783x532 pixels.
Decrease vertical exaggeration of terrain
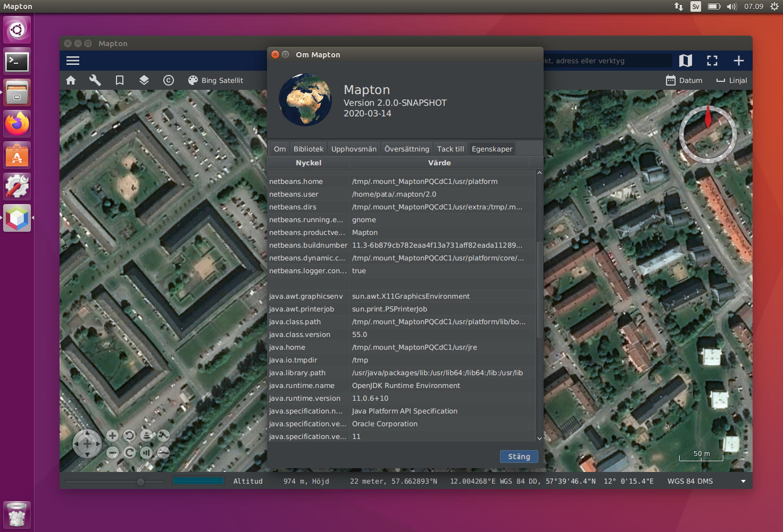click(163, 453)
